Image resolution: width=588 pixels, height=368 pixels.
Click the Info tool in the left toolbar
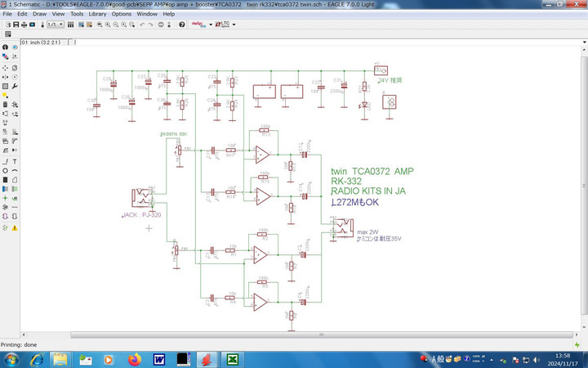[x=6, y=48]
